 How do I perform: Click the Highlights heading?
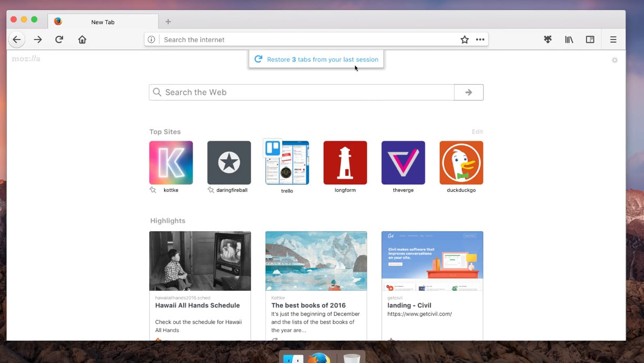click(168, 221)
